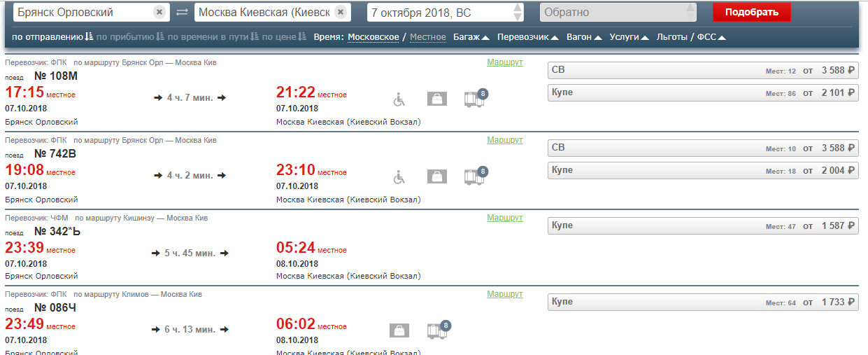Open Маршрут link for train 342*Ь
Screen dimensions: 868x355
click(x=504, y=218)
